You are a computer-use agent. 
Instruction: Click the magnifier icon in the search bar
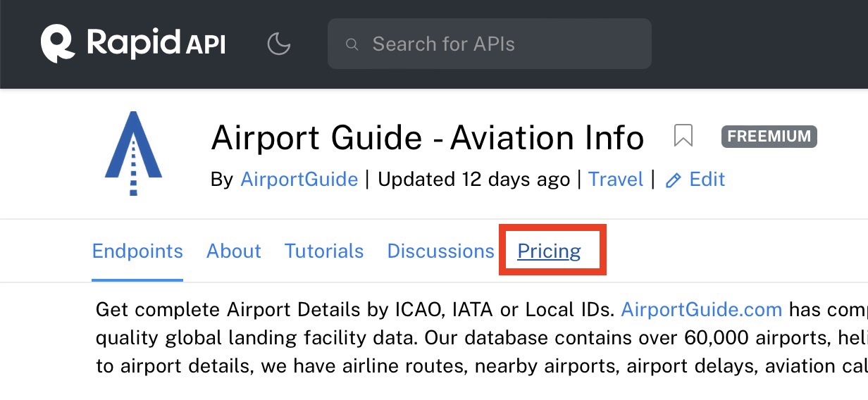(352, 45)
